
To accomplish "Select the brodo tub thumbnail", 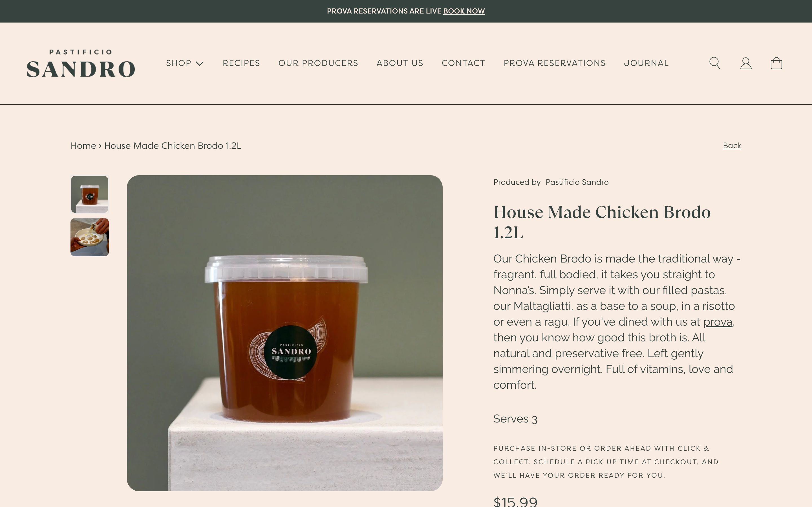I will click(x=90, y=194).
